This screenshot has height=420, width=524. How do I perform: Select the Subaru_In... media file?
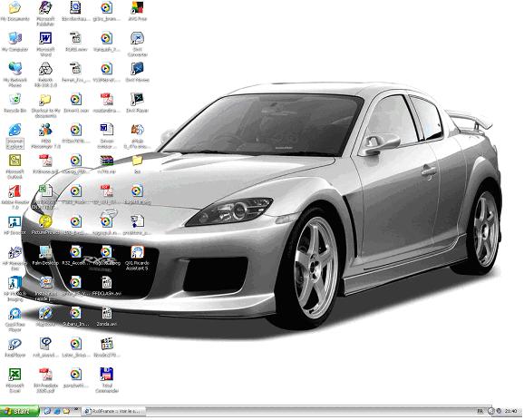coord(76,314)
